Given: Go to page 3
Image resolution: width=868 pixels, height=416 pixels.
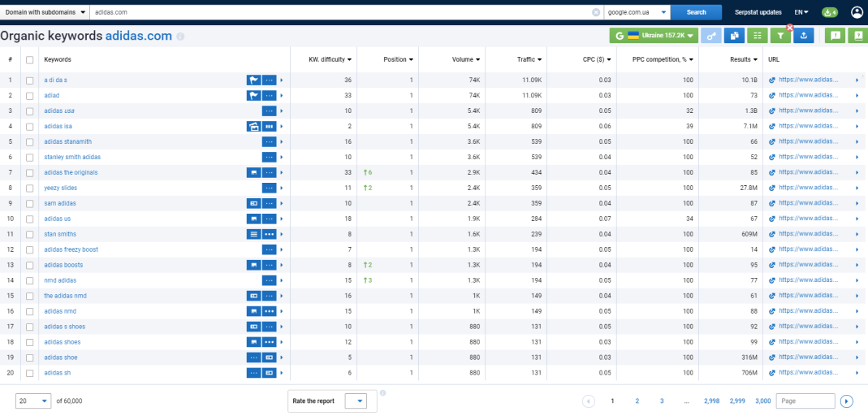Looking at the screenshot, I should pyautogui.click(x=662, y=401).
